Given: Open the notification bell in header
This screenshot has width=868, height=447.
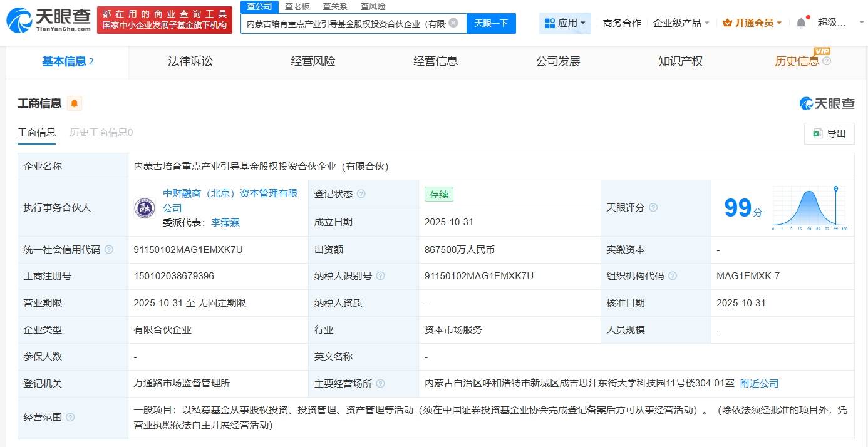Looking at the screenshot, I should point(801,23).
